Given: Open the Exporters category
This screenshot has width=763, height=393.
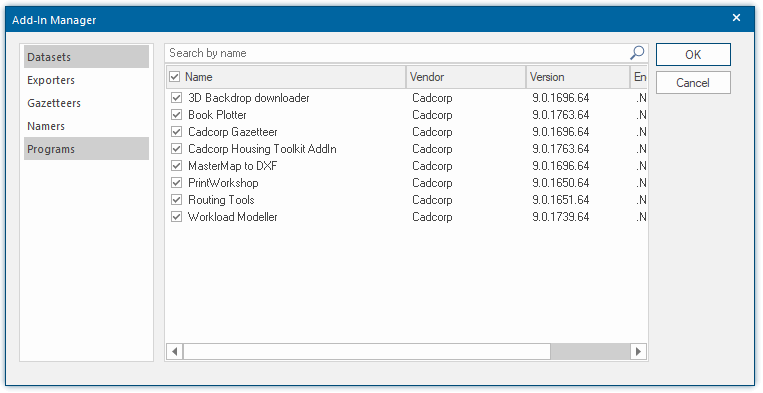Looking at the screenshot, I should coord(87,80).
